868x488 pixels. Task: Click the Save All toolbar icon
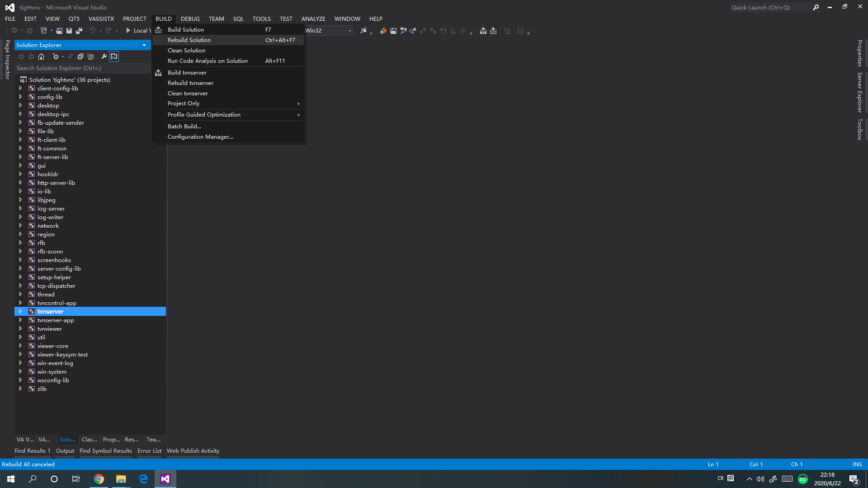tap(79, 31)
